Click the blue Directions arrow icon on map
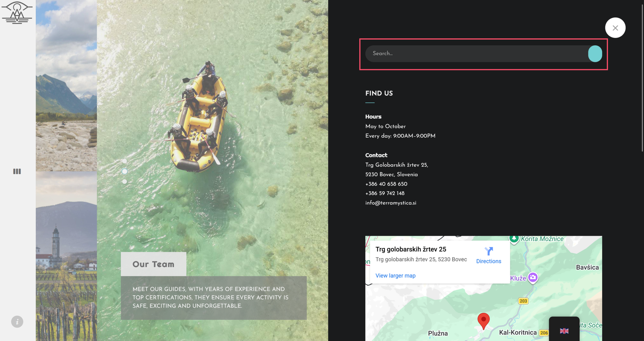The width and height of the screenshot is (644, 341). (489, 252)
